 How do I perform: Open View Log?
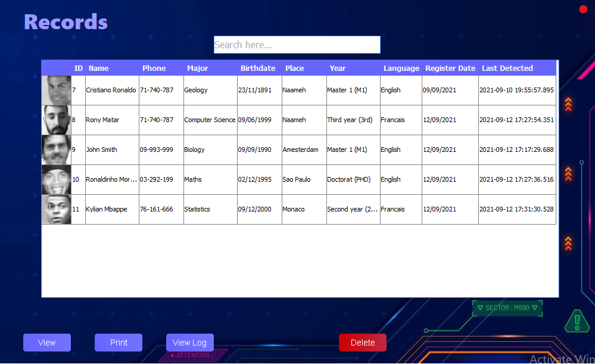click(190, 343)
